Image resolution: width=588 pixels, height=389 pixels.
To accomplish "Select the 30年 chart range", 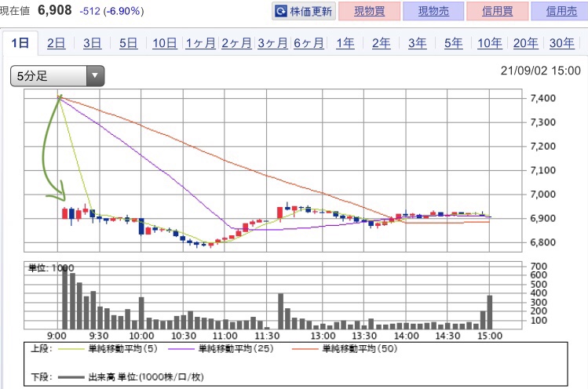I will tap(562, 43).
